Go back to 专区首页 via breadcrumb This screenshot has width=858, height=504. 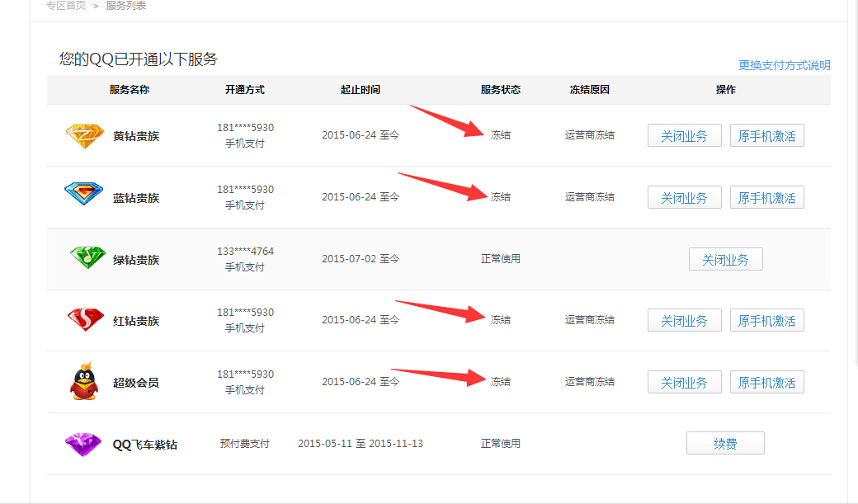pyautogui.click(x=66, y=7)
